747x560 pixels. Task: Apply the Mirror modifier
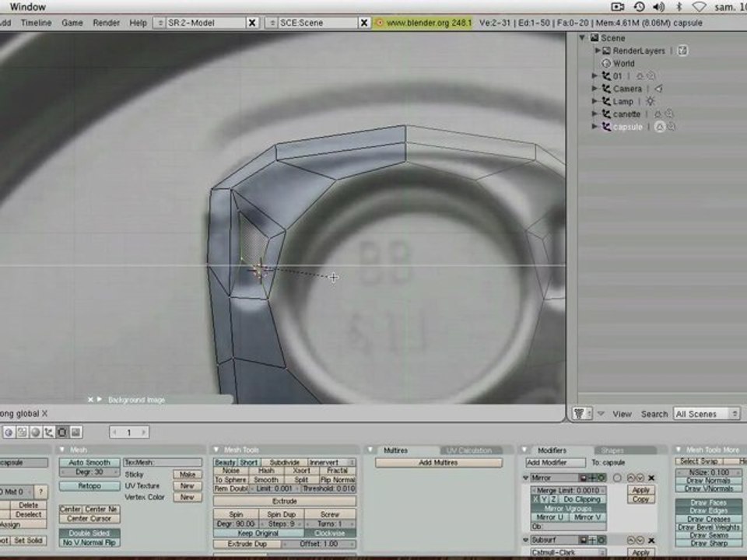tap(640, 490)
